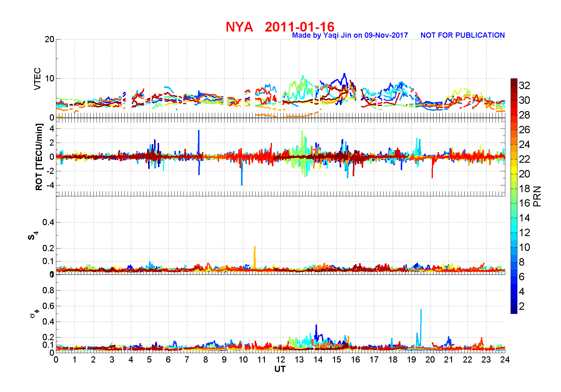Click the red negative ROT spike near 20 UT
561x392 pixels.
pos(432,169)
